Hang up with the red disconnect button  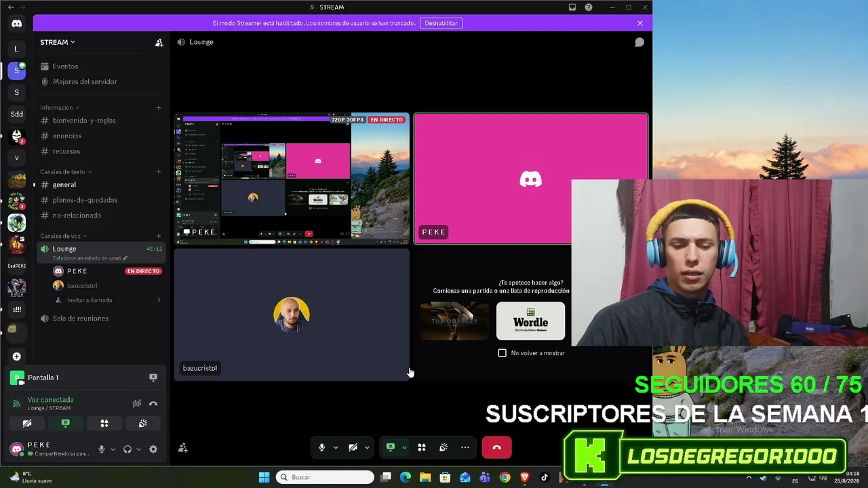[x=496, y=447]
